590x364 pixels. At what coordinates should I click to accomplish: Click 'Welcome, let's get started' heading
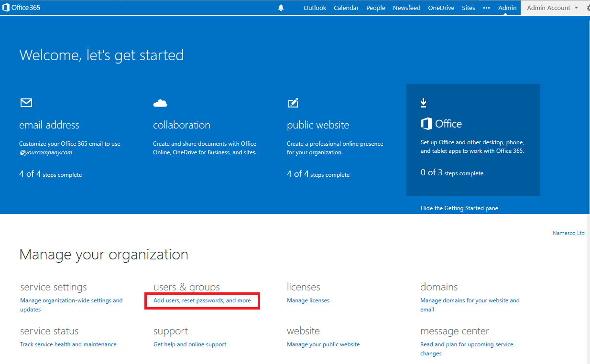(x=101, y=55)
